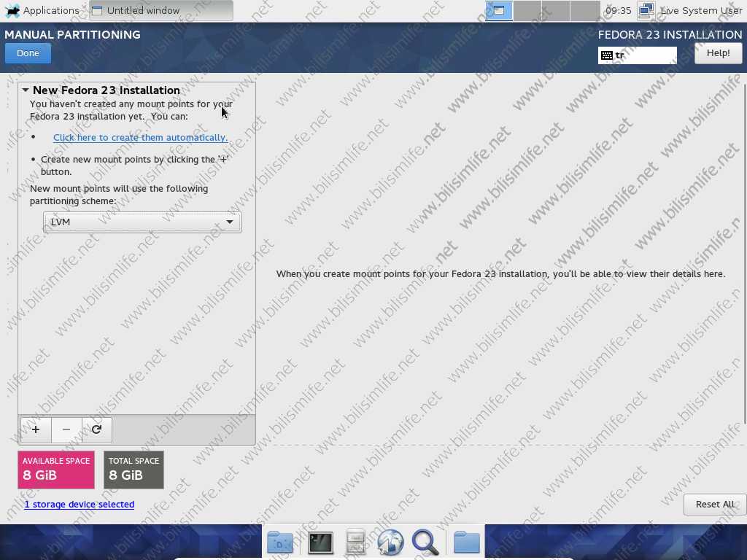Open the Live System User menu
The image size is (747, 560).
pos(701,10)
